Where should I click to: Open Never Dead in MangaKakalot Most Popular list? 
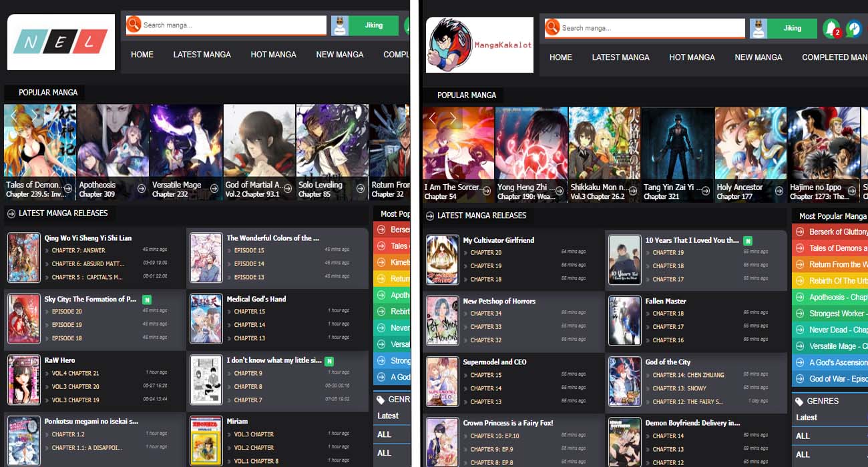[x=838, y=330]
